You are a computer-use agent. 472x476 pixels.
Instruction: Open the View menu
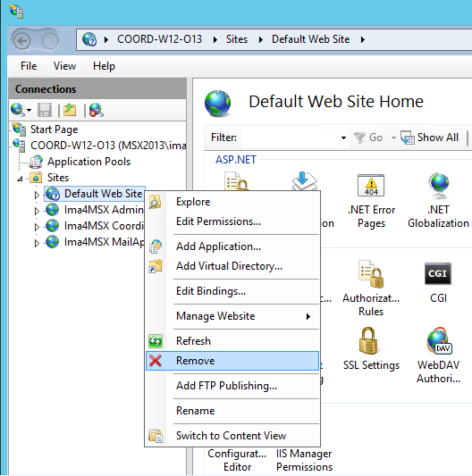64,66
